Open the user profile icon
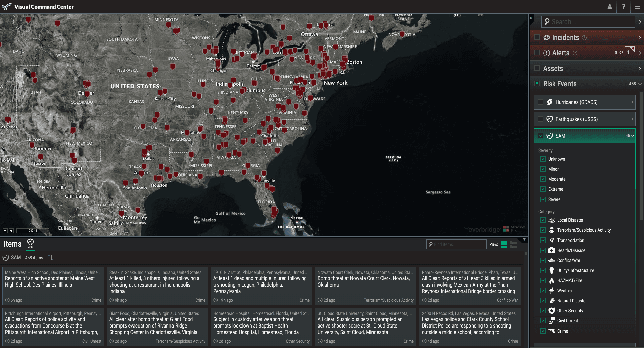 point(610,7)
